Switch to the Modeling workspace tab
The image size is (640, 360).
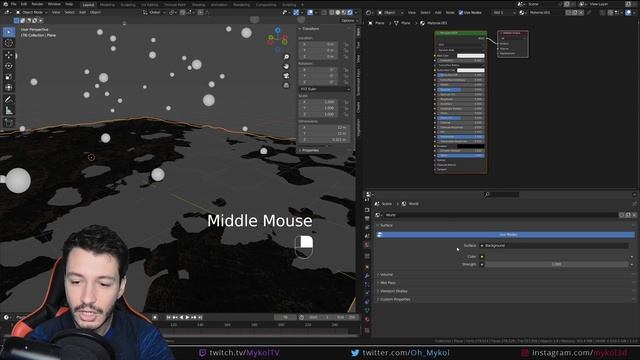pyautogui.click(x=107, y=5)
